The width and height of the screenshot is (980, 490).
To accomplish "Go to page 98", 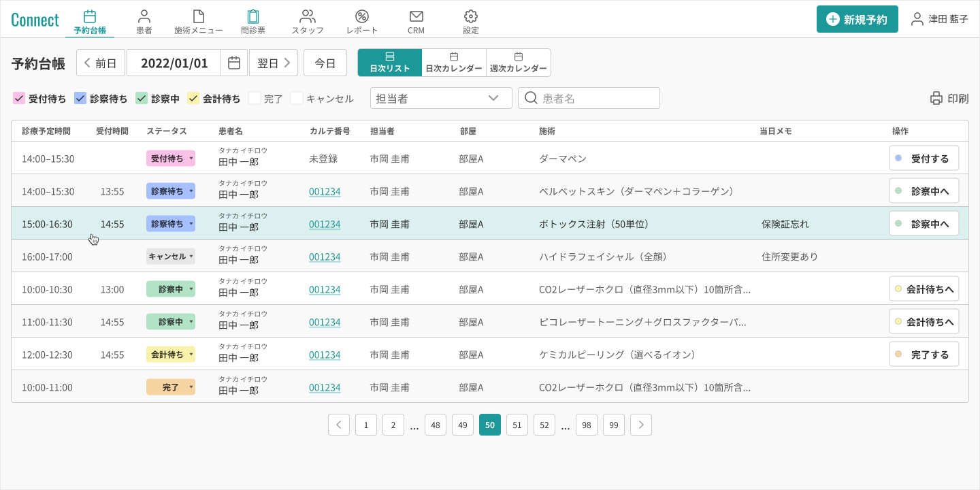I will click(587, 425).
